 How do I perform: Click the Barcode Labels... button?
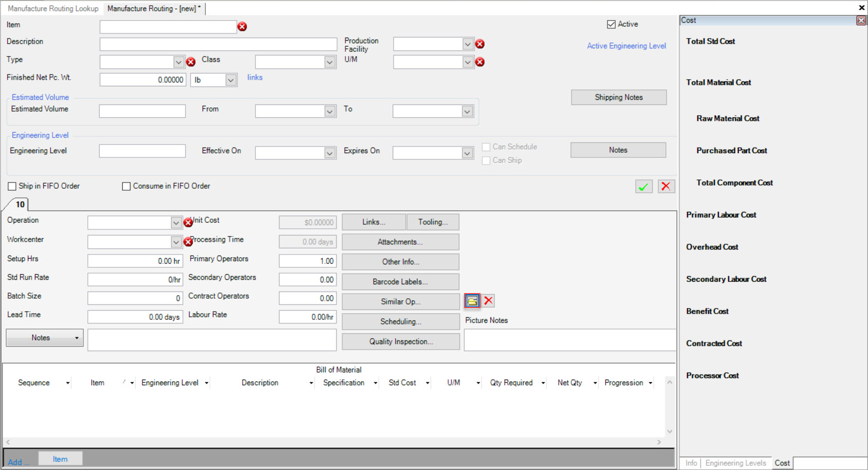pyautogui.click(x=400, y=282)
